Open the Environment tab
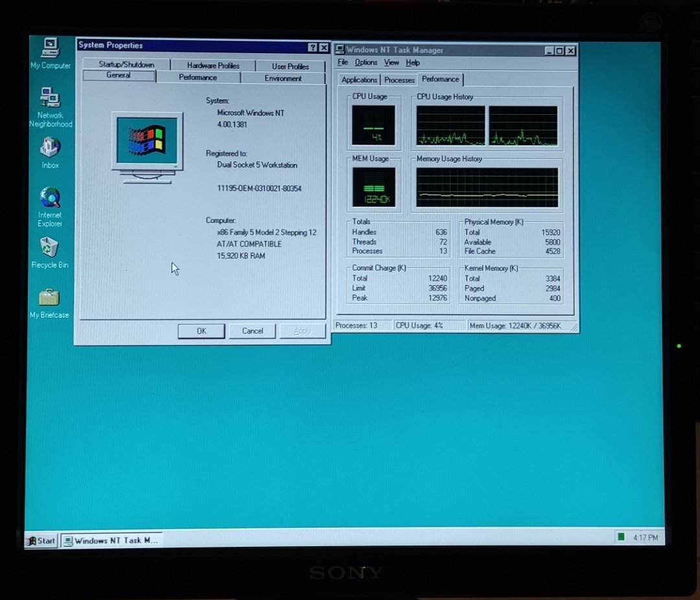The width and height of the screenshot is (700, 600). coord(283,78)
